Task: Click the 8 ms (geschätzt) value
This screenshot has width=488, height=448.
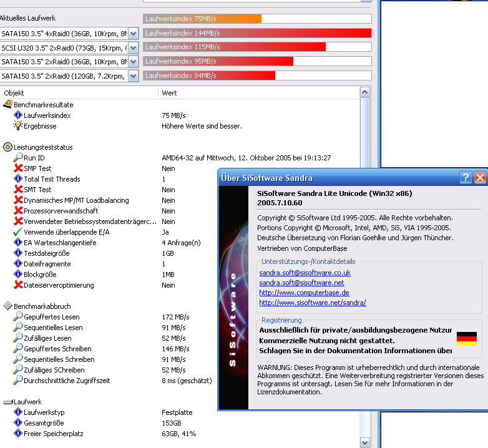Action: tap(187, 381)
